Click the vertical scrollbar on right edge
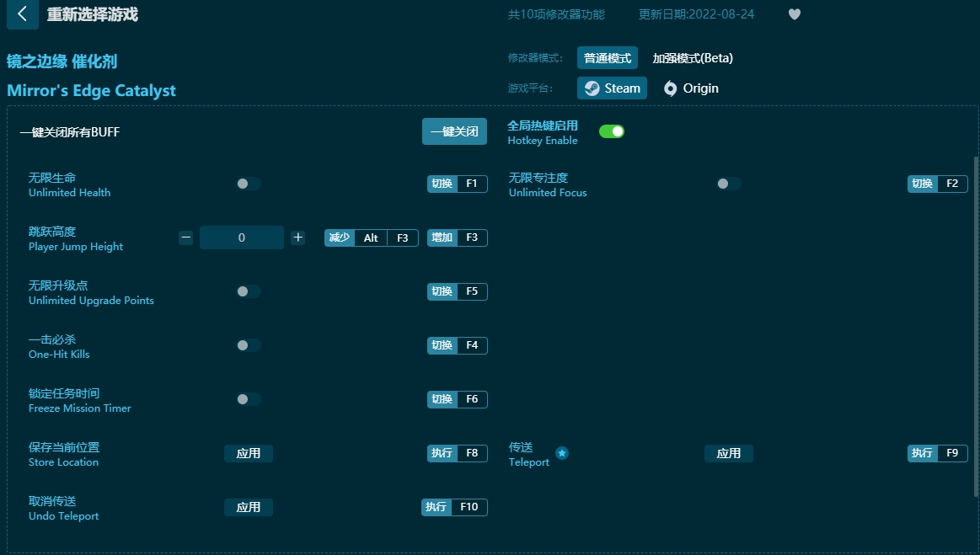The image size is (980, 555). coord(977,326)
